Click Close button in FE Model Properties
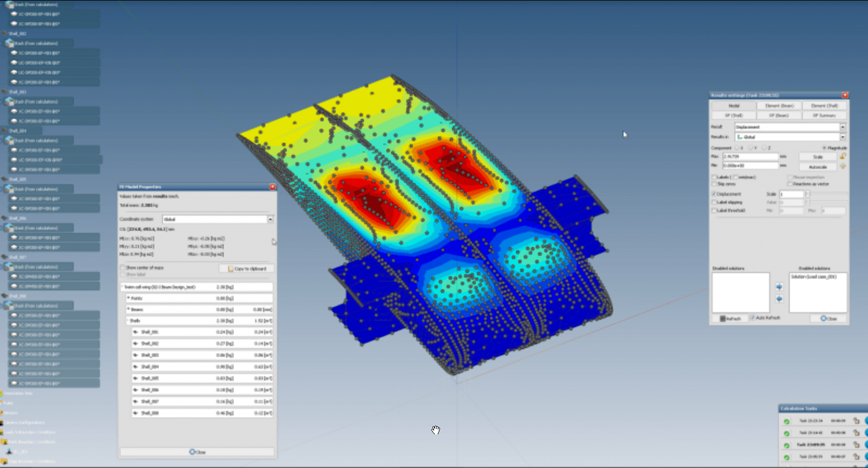The image size is (868, 468). (x=197, y=452)
